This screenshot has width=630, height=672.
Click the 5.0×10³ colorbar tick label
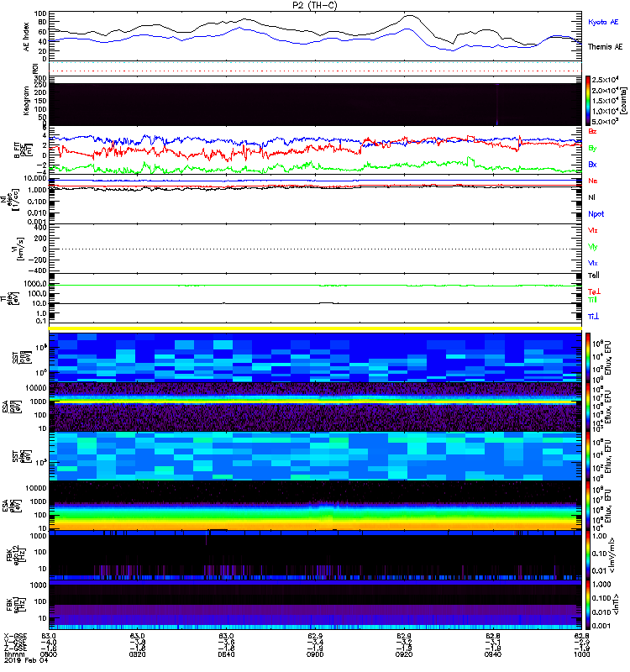coord(605,122)
